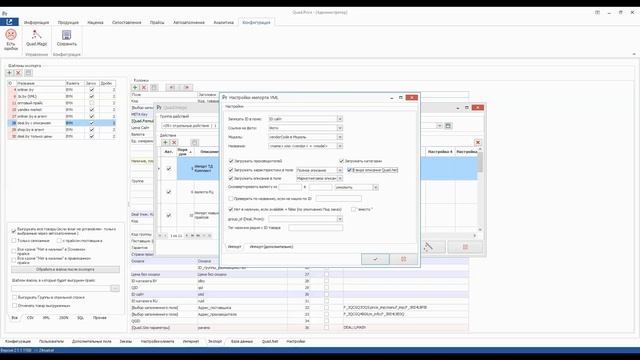This screenshot has width=640, height=360.
Task: Toggle load manufacturers checkbox in YML dialog
Action: click(x=231, y=161)
